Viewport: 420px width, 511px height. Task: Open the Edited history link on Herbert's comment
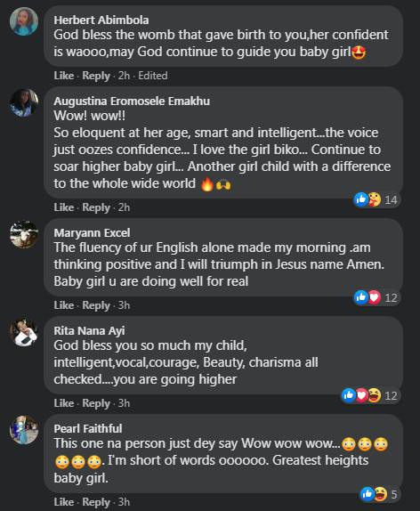pos(153,76)
